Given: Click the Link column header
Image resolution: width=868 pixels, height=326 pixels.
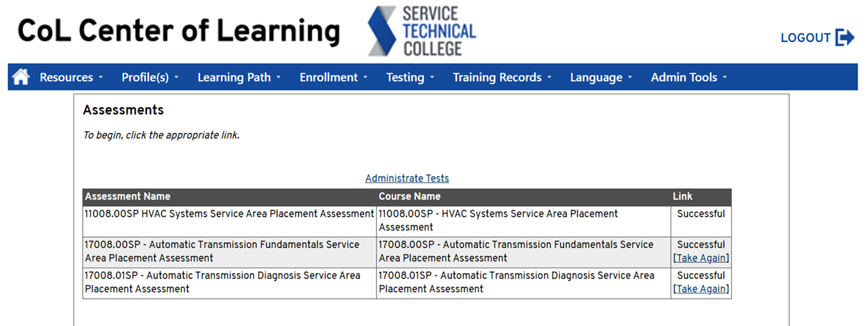Looking at the screenshot, I should click(683, 196).
